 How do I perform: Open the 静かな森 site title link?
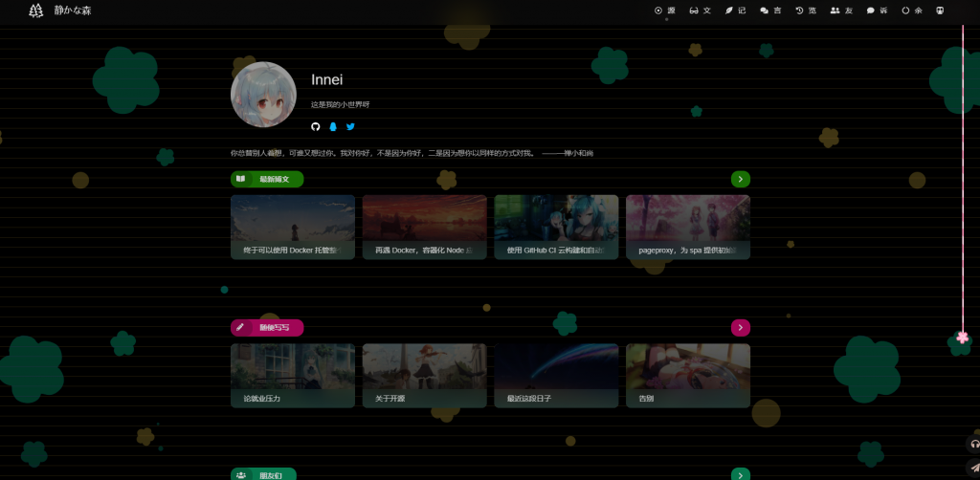coord(73,11)
